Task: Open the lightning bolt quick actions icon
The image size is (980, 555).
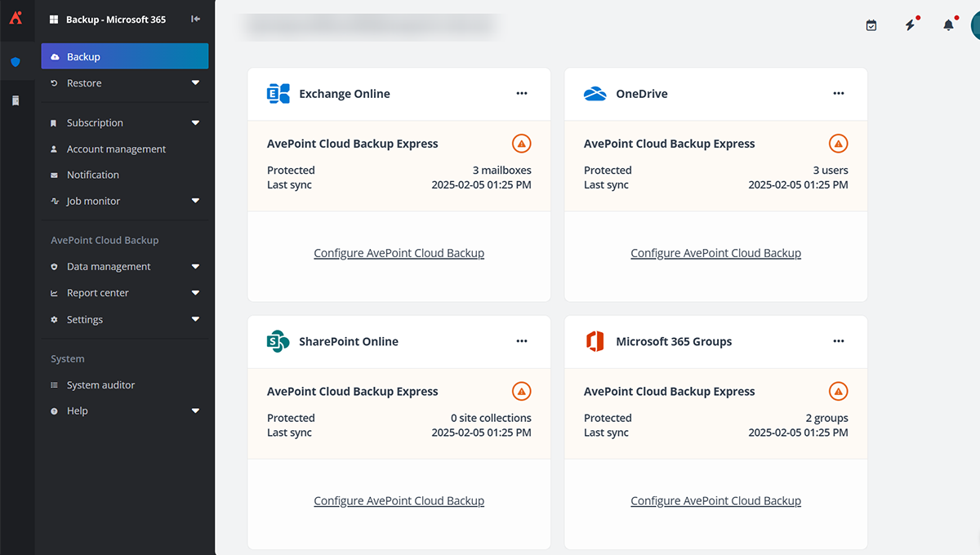Action: (910, 25)
